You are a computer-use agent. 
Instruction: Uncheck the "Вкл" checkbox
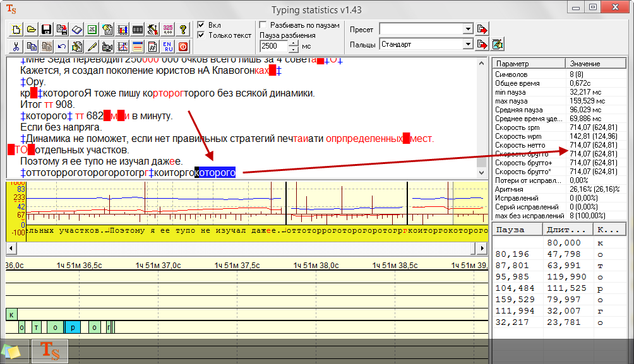click(201, 25)
